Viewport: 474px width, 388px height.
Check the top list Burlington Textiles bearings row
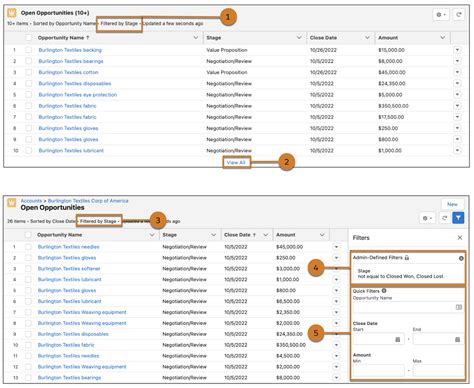pyautogui.click(x=29, y=61)
